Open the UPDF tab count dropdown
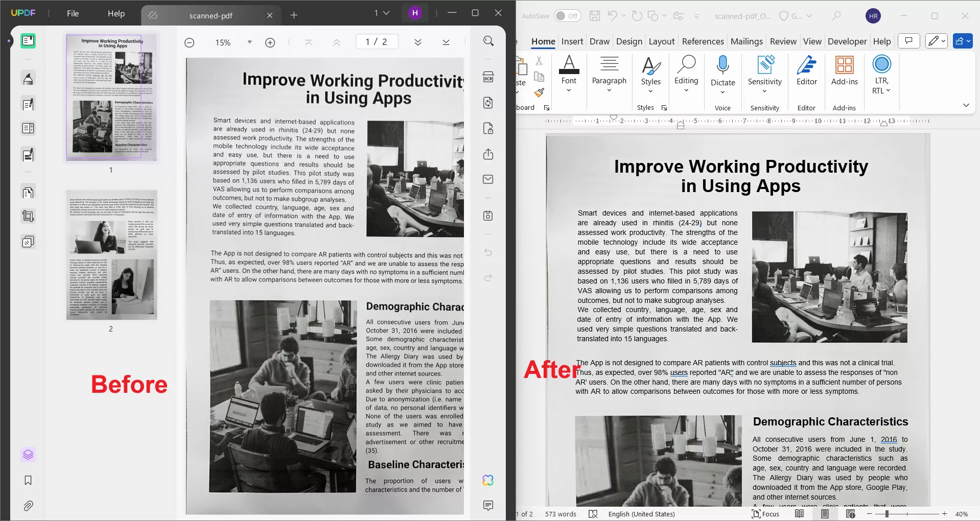The height and width of the screenshot is (521, 980). tap(382, 13)
